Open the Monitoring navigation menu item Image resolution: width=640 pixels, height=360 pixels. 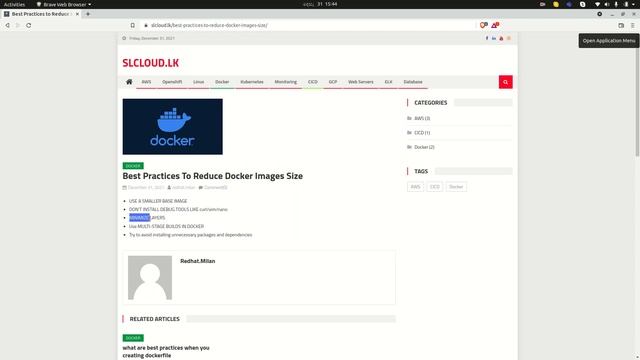(x=286, y=82)
